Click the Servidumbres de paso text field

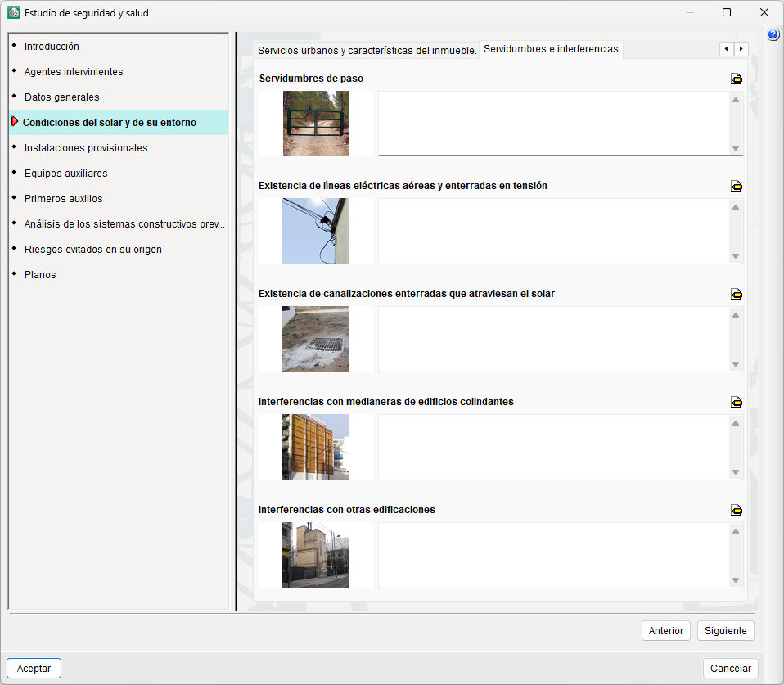553,124
